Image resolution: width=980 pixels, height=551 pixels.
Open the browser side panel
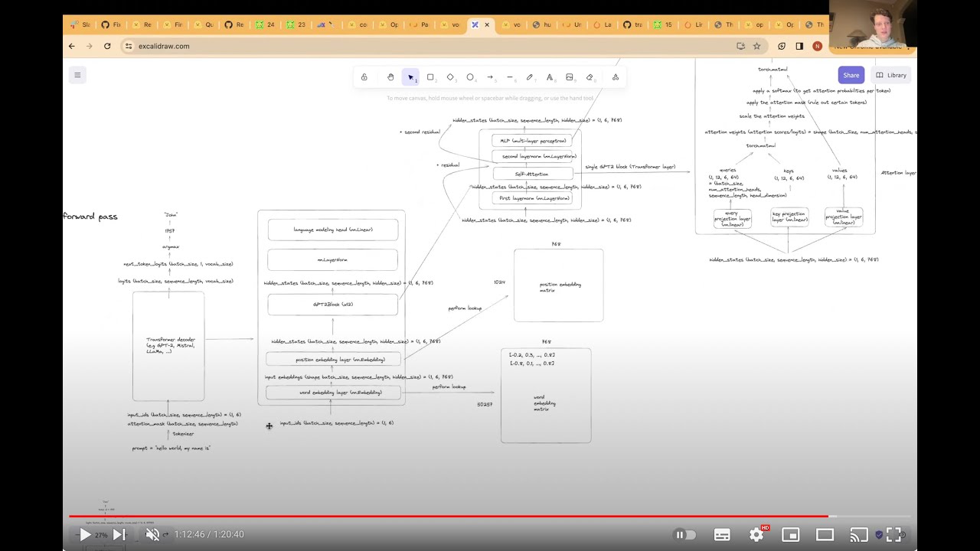799,46
